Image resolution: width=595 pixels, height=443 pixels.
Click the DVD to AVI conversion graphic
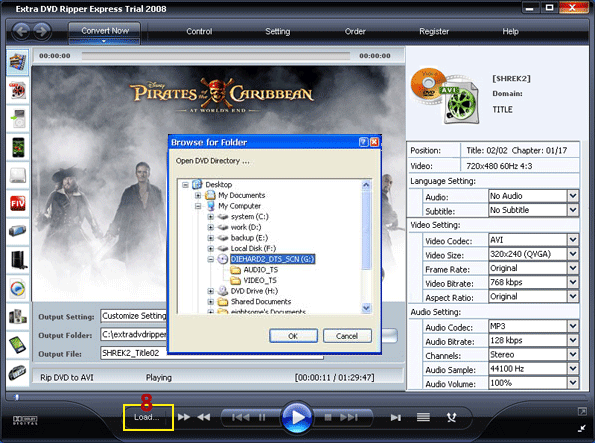tap(445, 97)
